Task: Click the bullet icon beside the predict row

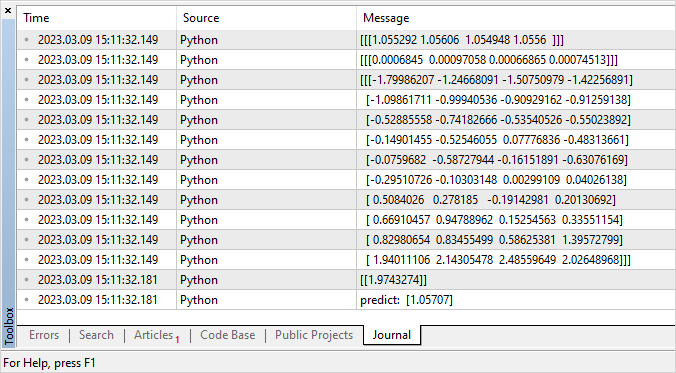Action: click(27, 300)
